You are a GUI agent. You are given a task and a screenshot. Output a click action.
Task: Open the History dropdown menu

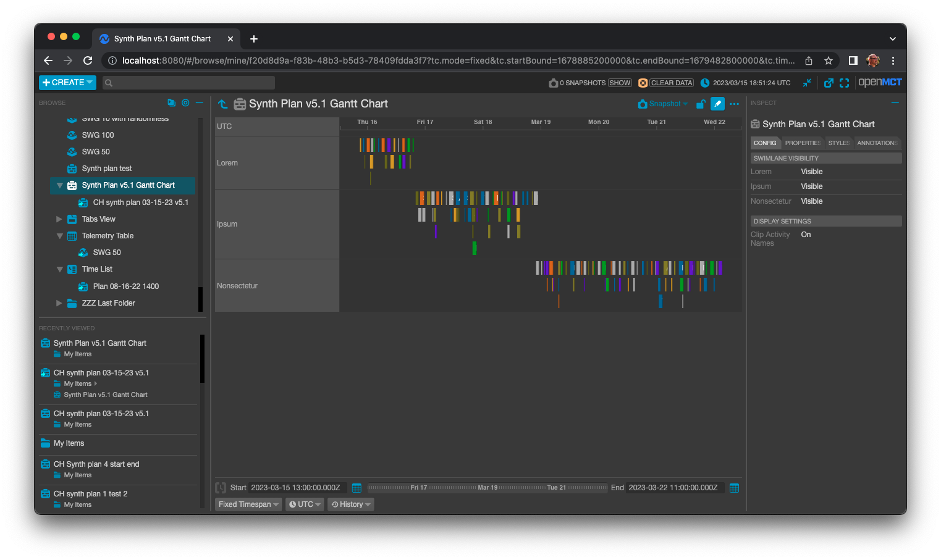click(x=350, y=504)
